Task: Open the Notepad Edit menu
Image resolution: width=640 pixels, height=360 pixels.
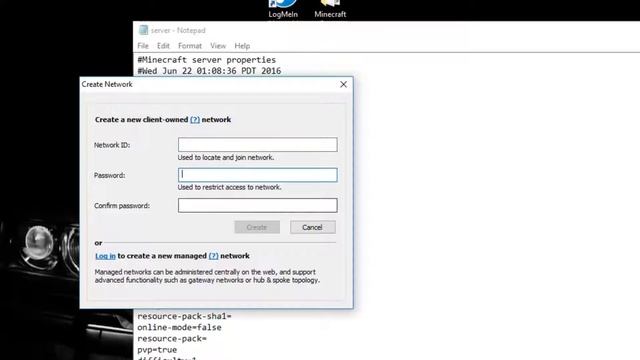Action: [163, 46]
